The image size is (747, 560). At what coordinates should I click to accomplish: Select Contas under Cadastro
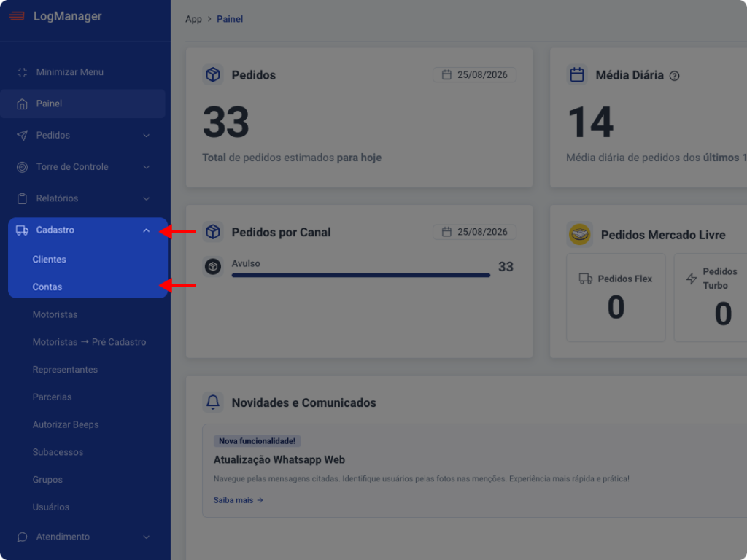click(47, 287)
